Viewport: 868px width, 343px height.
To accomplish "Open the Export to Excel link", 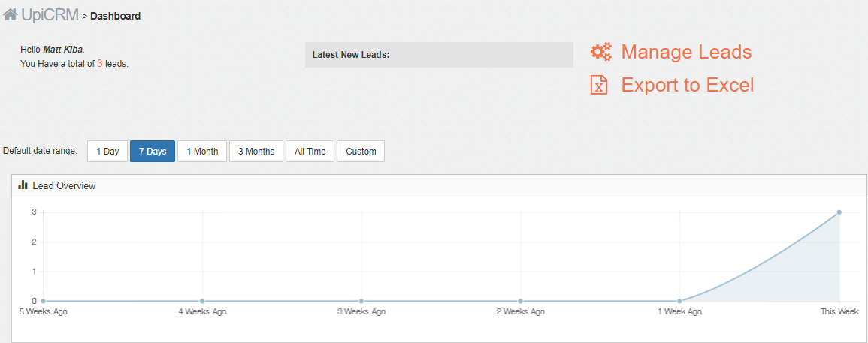I will click(x=688, y=85).
